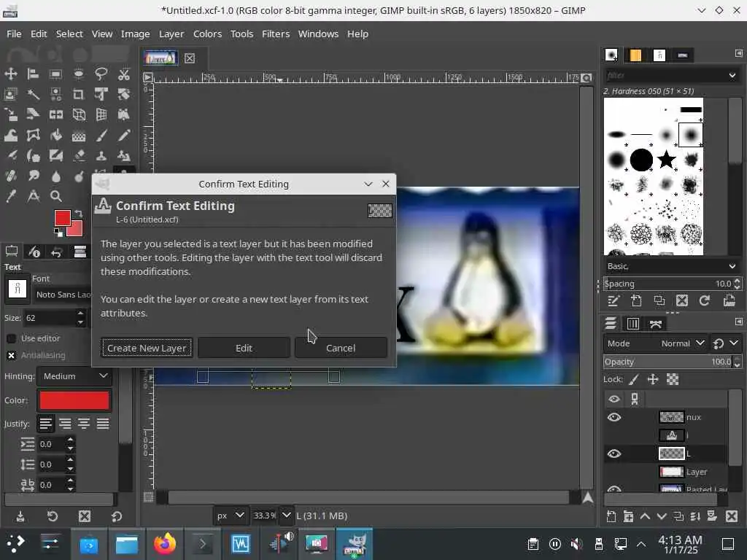
Task: Select the Bucket Fill tool
Action: tap(55, 135)
